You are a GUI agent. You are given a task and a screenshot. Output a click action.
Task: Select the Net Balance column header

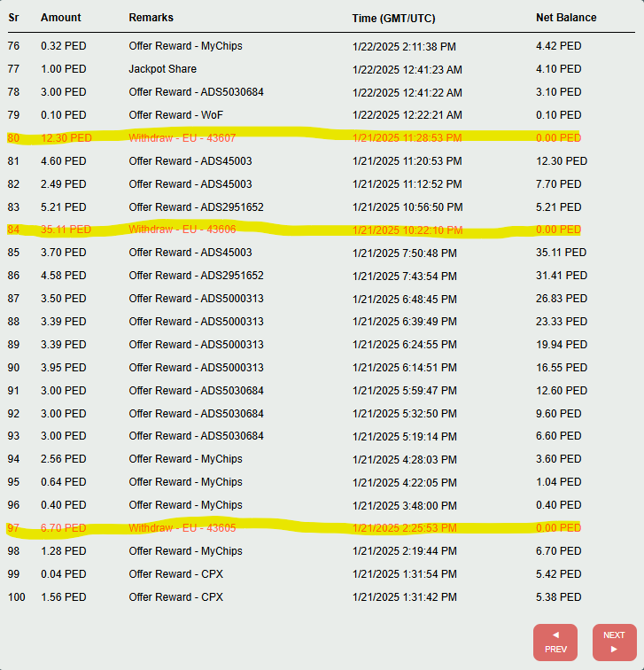pos(566,18)
